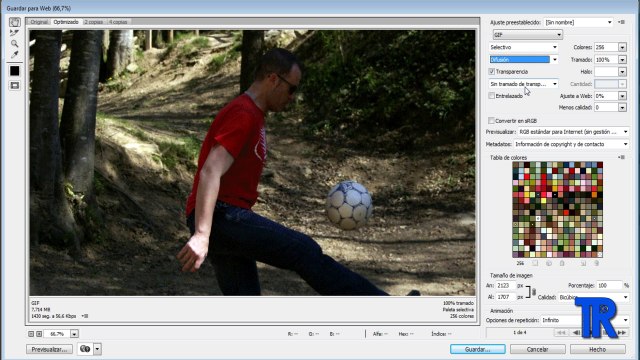Open the Opciones de repetición dropdown

[584, 320]
